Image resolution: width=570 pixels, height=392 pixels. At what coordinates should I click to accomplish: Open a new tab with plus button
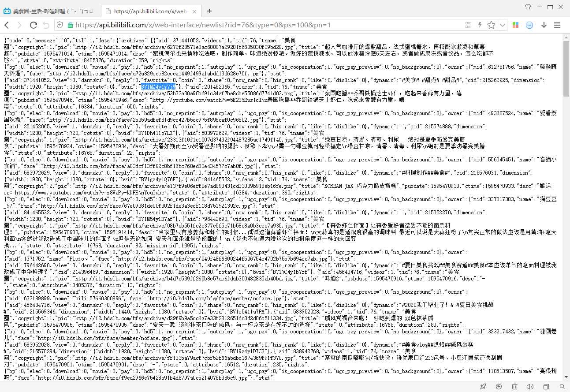coord(209,11)
